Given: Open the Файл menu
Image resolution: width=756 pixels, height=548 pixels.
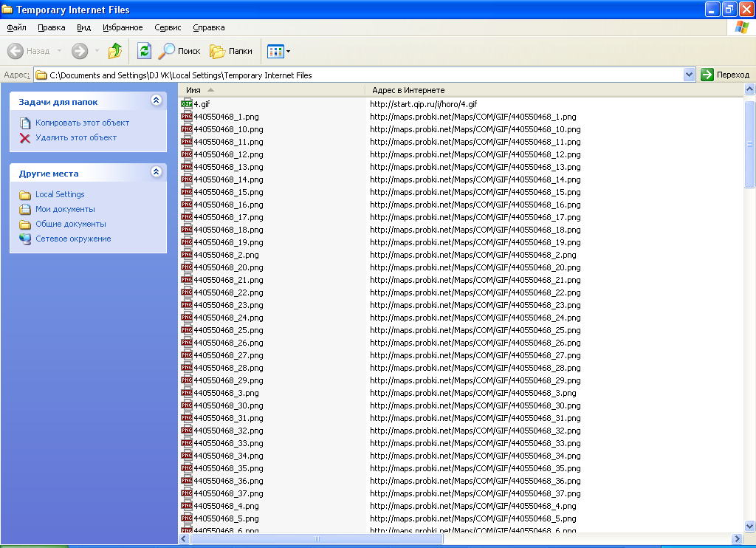Looking at the screenshot, I should coord(16,27).
